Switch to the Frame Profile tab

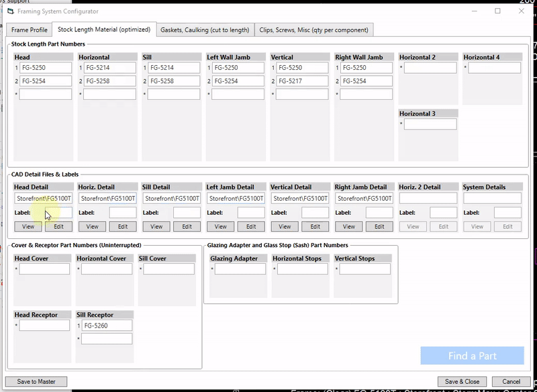[x=29, y=30]
